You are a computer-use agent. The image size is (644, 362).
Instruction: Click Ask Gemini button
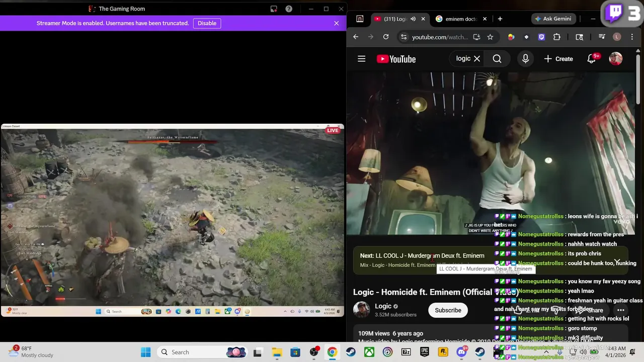pos(553,19)
